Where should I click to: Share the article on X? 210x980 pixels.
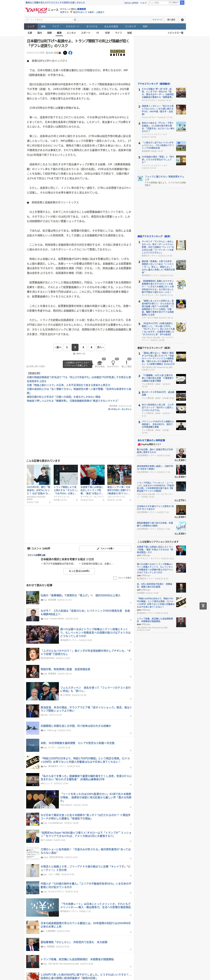tap(65, 53)
